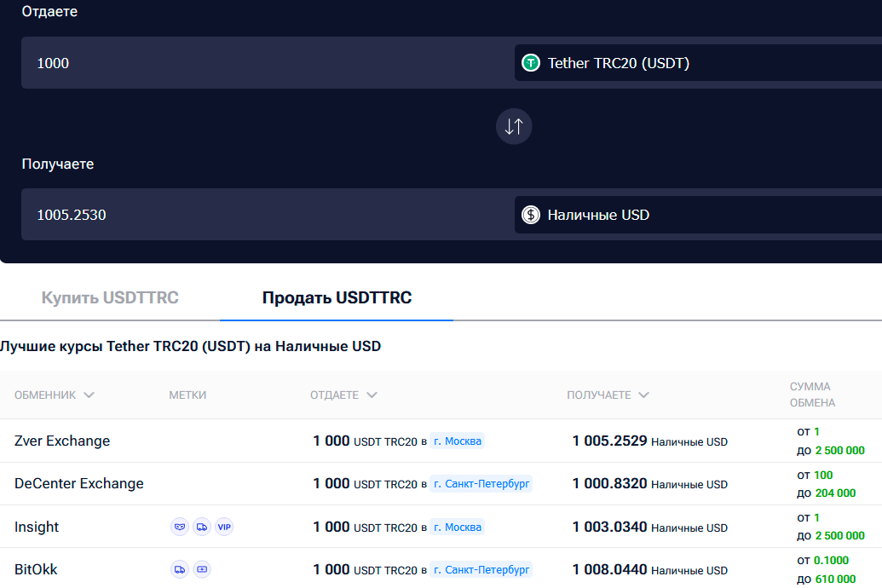Sort the table by Отдаете column
Viewport: 882px width, 588px height.
pos(343,395)
